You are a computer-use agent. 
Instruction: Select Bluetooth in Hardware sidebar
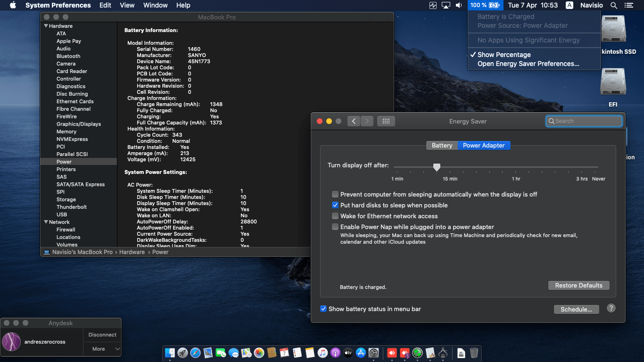coord(68,56)
